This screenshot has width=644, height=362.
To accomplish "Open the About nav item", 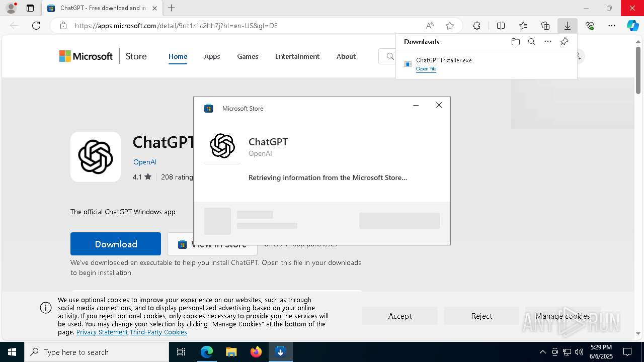I will click(x=346, y=56).
